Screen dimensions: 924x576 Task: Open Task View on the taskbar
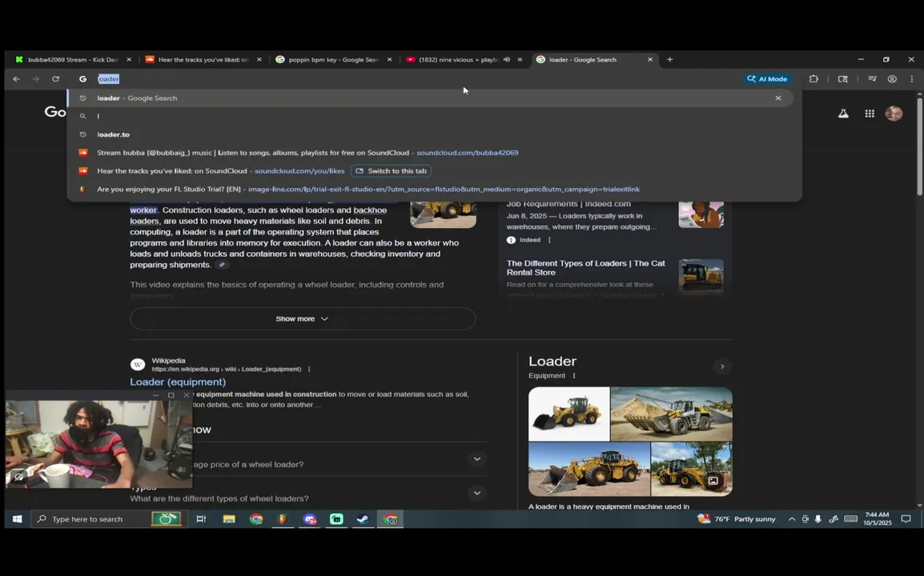click(201, 519)
